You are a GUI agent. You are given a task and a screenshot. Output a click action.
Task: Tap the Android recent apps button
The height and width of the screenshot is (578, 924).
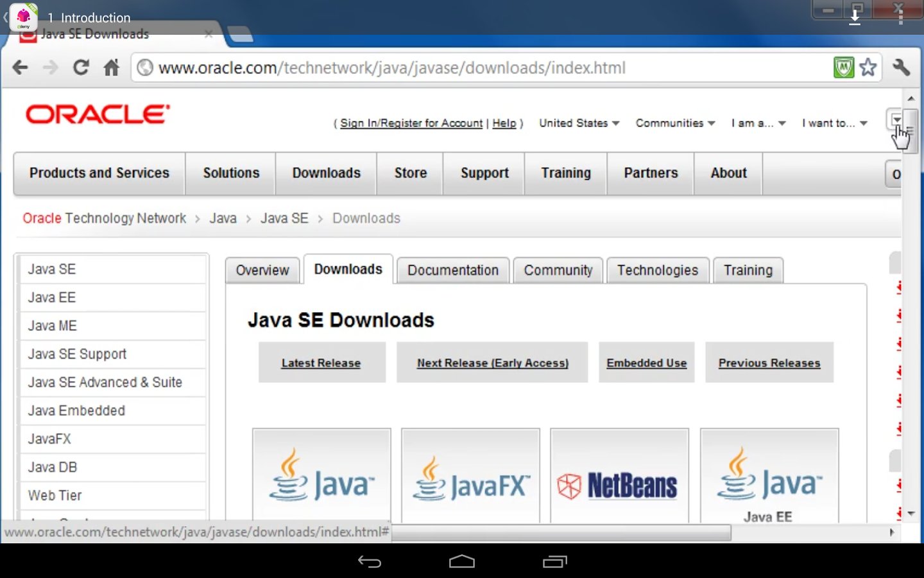(x=555, y=562)
